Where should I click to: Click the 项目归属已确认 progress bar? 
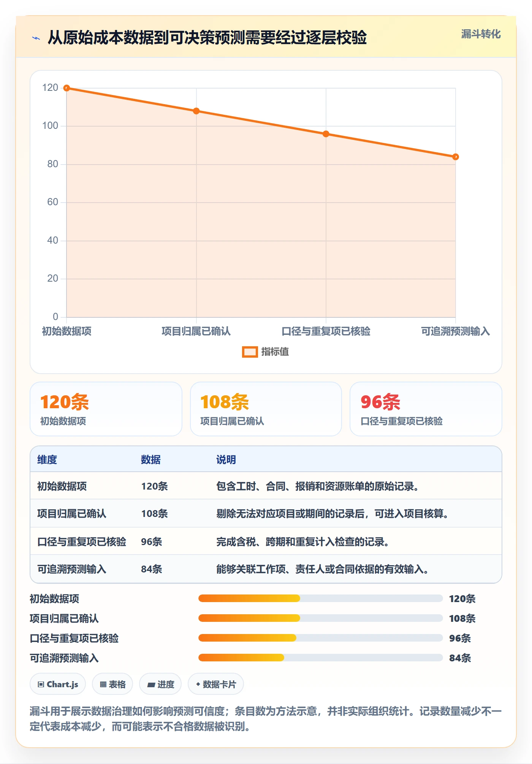pyautogui.click(x=320, y=618)
